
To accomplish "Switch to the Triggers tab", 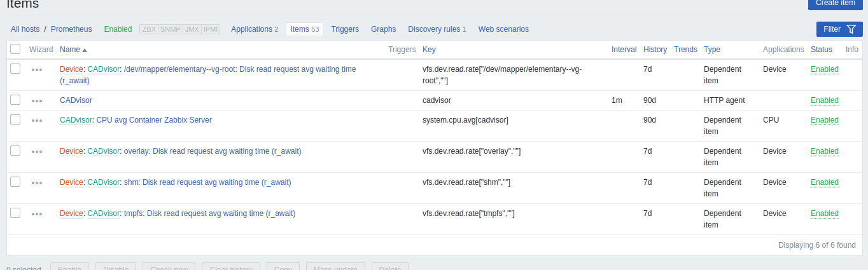I will click(345, 29).
